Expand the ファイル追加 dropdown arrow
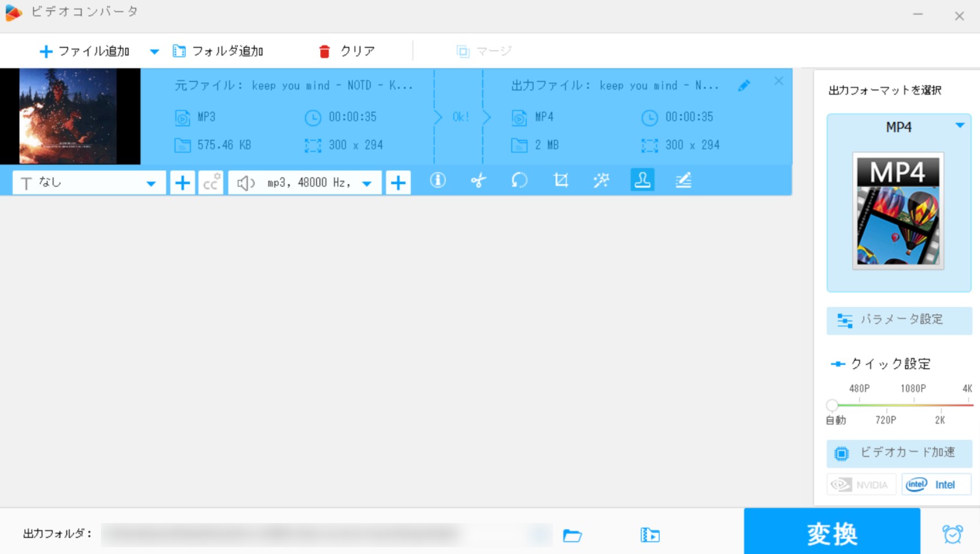The image size is (980, 554). tap(154, 52)
